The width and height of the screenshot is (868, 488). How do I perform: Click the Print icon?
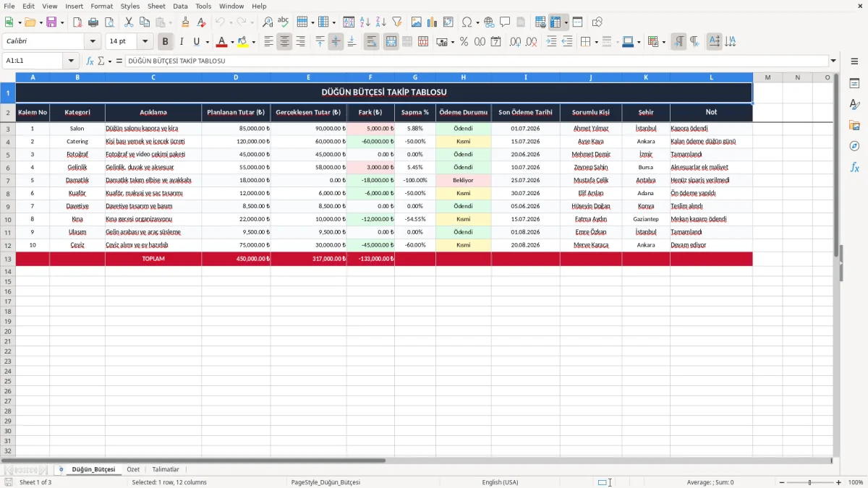click(93, 22)
